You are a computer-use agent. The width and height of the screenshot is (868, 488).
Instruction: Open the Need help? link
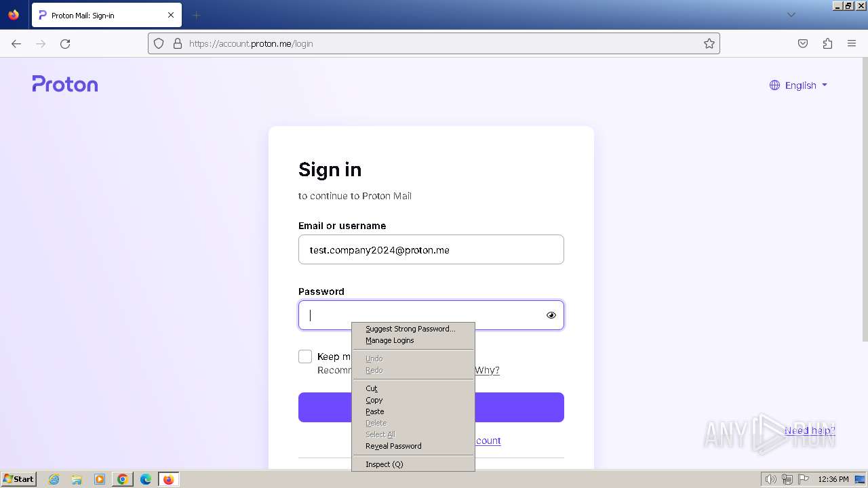point(810,430)
